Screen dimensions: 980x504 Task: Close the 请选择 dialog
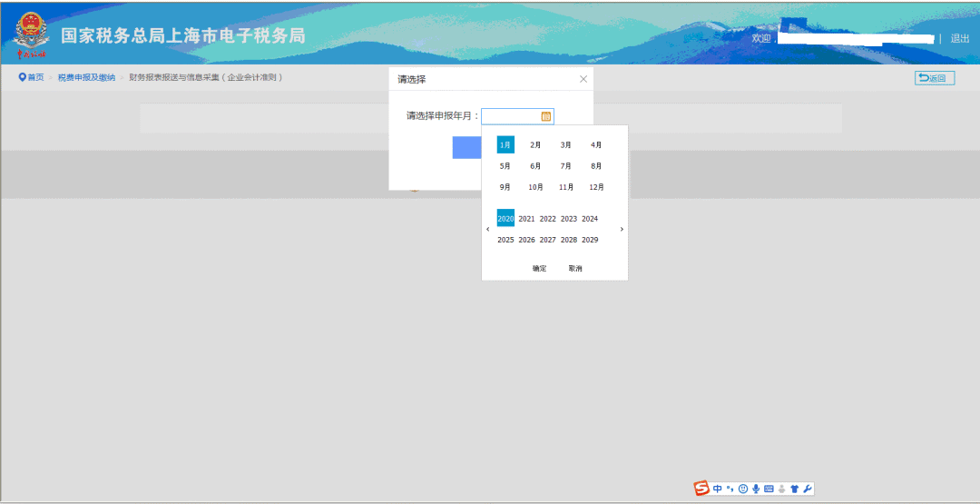[583, 79]
